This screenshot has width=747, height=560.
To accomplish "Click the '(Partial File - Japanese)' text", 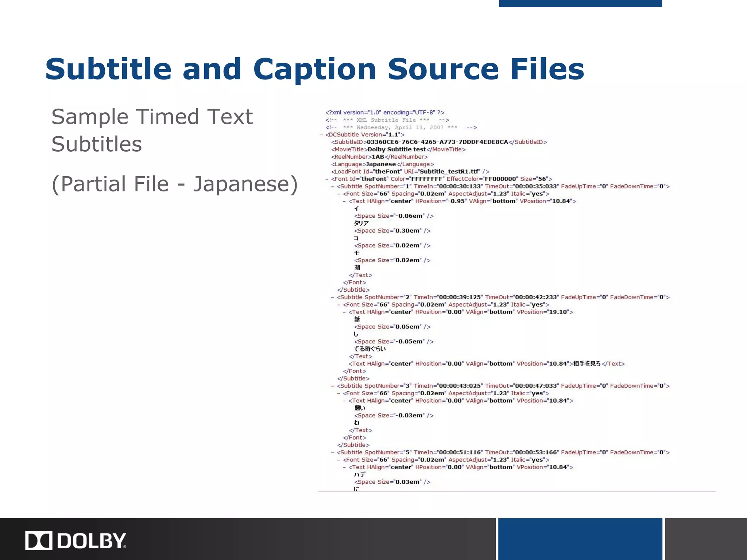I will point(175,184).
